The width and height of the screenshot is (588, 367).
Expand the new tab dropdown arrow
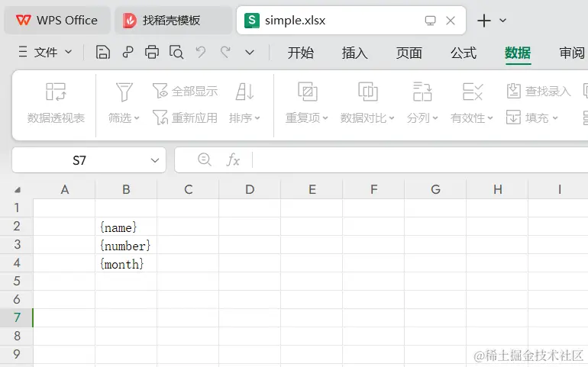(503, 21)
